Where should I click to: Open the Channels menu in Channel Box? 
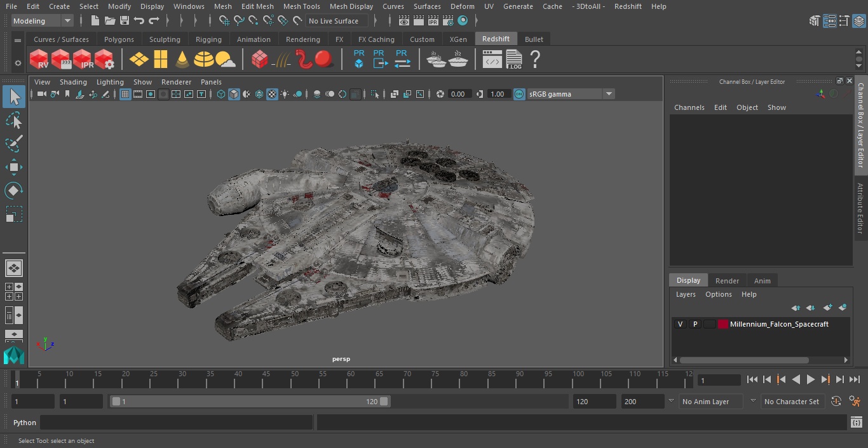[689, 107]
